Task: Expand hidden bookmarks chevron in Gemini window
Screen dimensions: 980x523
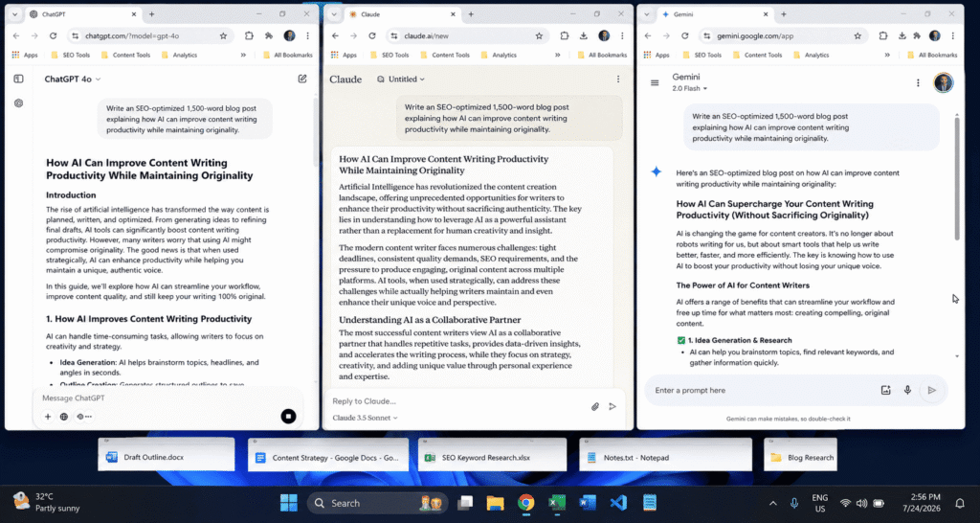Action: (887, 55)
